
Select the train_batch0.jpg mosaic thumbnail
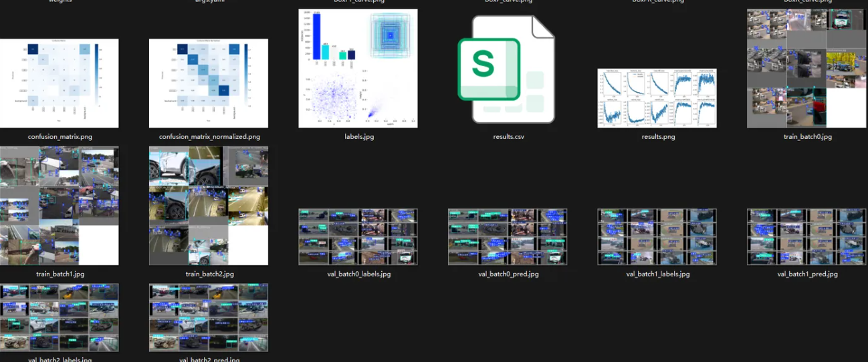pos(806,68)
